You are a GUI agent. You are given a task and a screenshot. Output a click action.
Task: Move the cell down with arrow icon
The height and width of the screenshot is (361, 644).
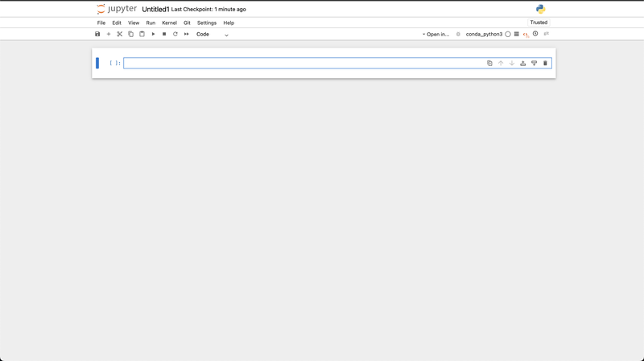coord(512,64)
